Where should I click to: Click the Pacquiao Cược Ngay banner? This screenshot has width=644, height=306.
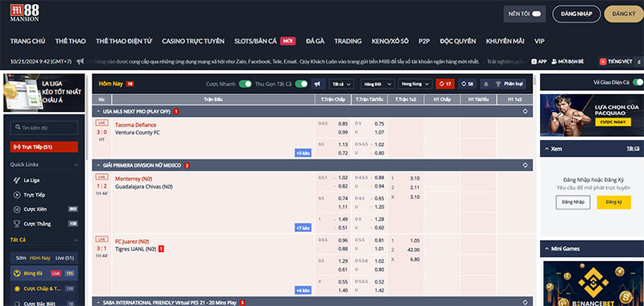592,115
